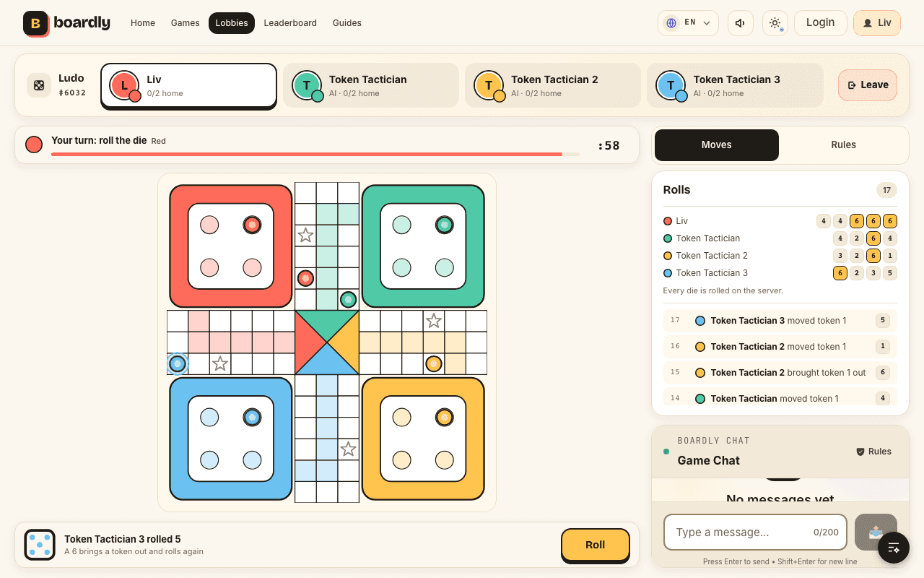Click the Ludo dice icon in header
This screenshot has height=578, width=924.
39,85
